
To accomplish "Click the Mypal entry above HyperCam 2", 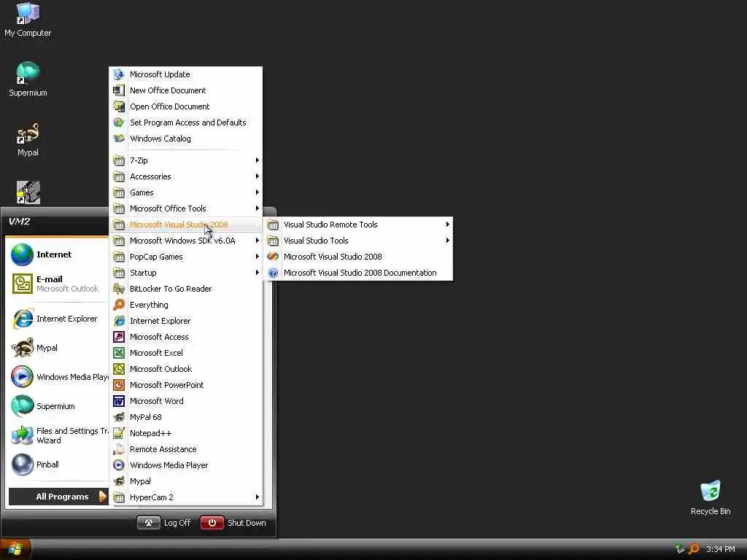I will [186, 481].
